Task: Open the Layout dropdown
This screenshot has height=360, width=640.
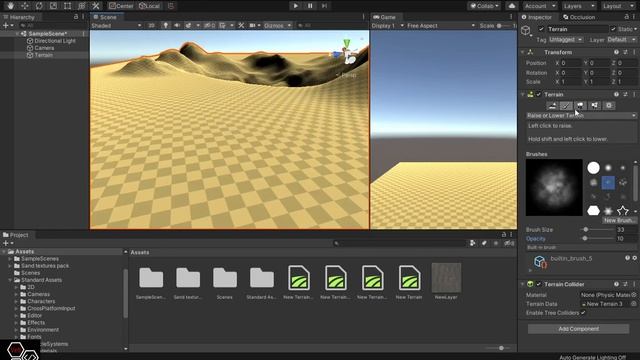Action: point(618,6)
